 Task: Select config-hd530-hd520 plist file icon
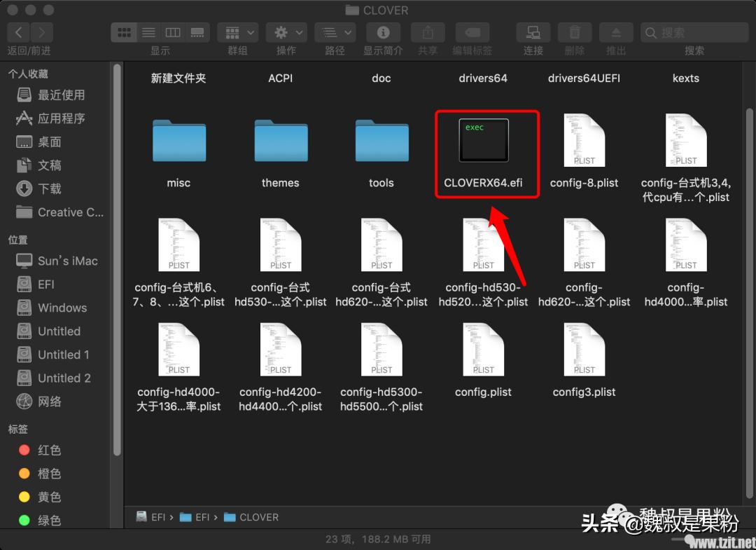(483, 245)
